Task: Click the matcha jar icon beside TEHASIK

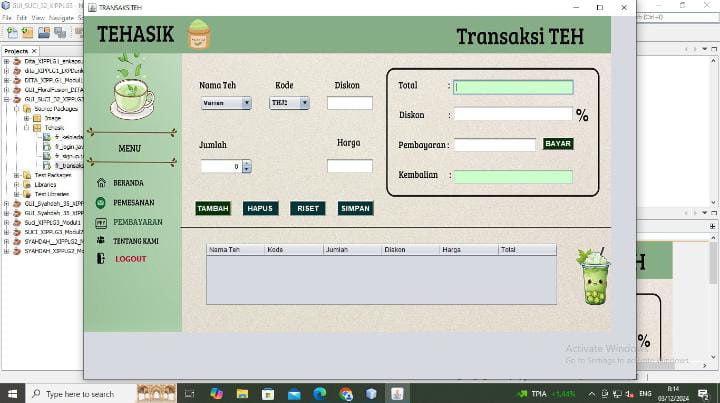Action: [x=199, y=36]
